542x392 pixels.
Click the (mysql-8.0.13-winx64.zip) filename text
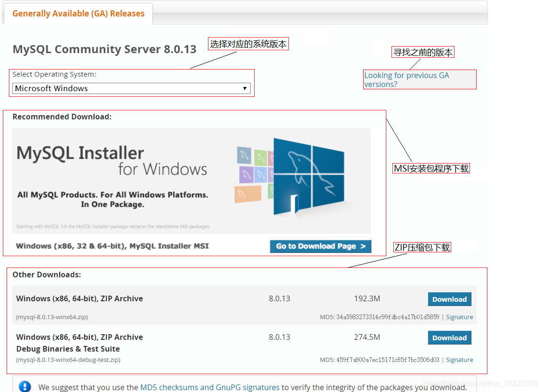pyautogui.click(x=52, y=317)
